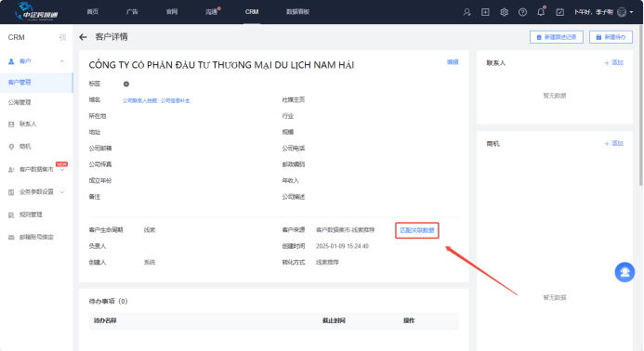Image resolution: width=644 pixels, height=351 pixels.
Task: Click the company logo in the header
Action: click(36, 11)
